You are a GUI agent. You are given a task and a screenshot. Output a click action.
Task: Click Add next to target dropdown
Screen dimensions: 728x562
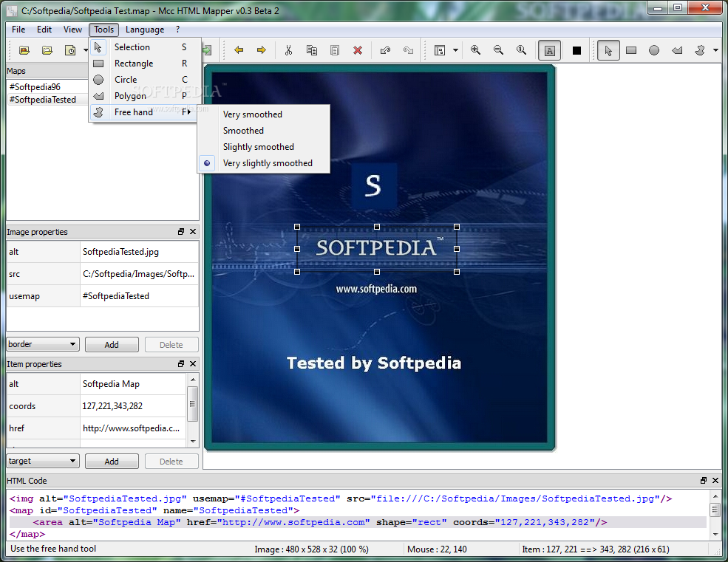[x=112, y=462]
